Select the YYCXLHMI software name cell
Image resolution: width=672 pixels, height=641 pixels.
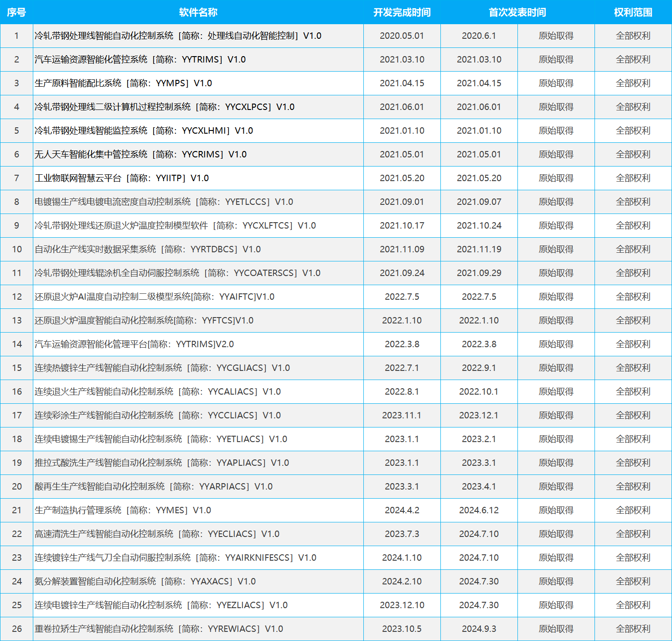[198, 131]
